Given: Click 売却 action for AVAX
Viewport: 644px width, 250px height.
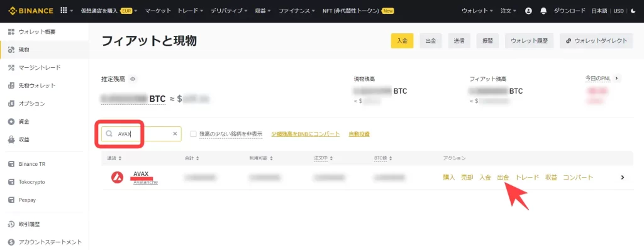Looking at the screenshot, I should pyautogui.click(x=467, y=177).
